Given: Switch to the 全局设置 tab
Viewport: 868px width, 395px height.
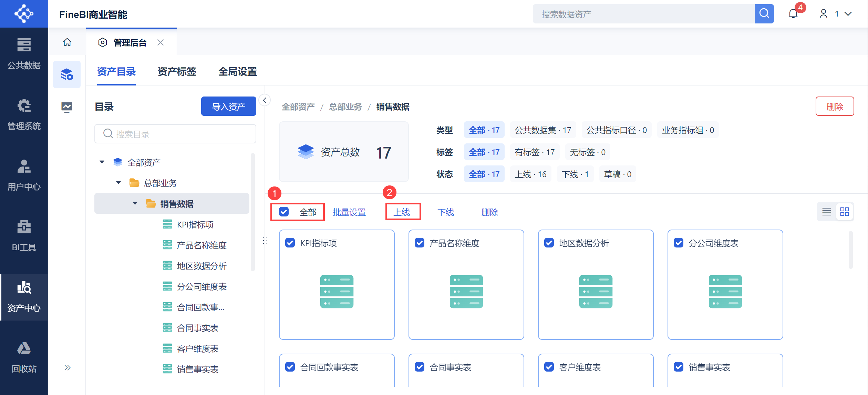Looking at the screenshot, I should coord(238,72).
